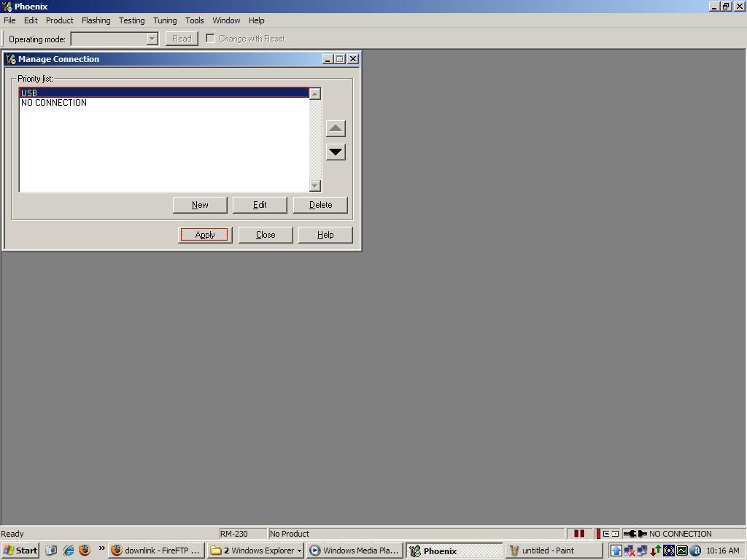Move USB up with the up-arrow button
This screenshot has height=560, width=747.
(336, 128)
